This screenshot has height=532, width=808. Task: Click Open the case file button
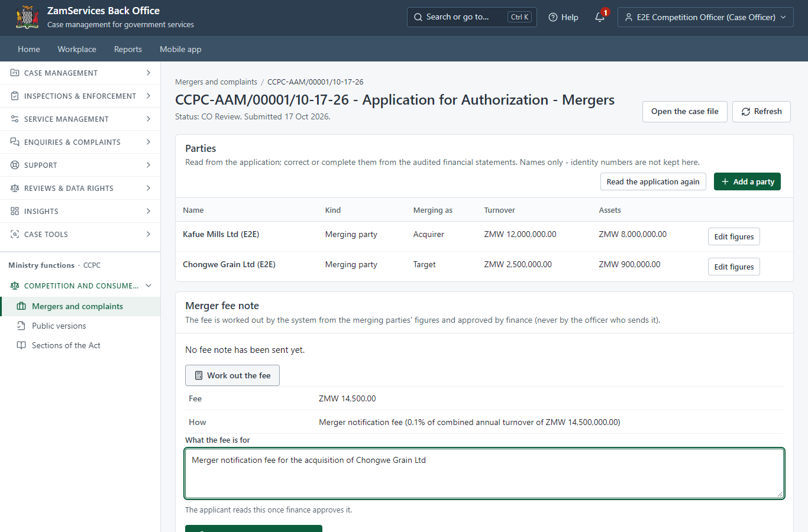(685, 112)
